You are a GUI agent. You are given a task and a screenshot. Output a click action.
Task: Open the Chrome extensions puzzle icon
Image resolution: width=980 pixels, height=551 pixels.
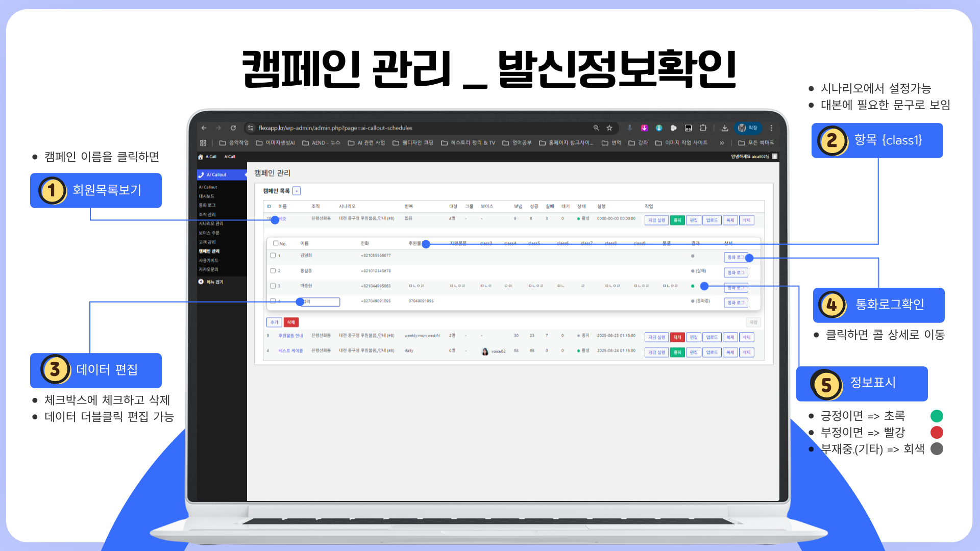coord(703,128)
